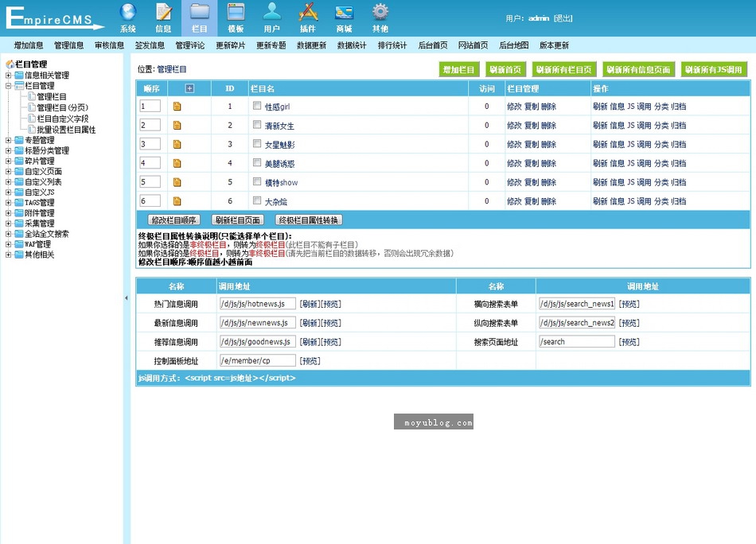Click the orange page icon for 女星魅影 row
Image resolution: width=756 pixels, height=544 pixels.
point(177,144)
